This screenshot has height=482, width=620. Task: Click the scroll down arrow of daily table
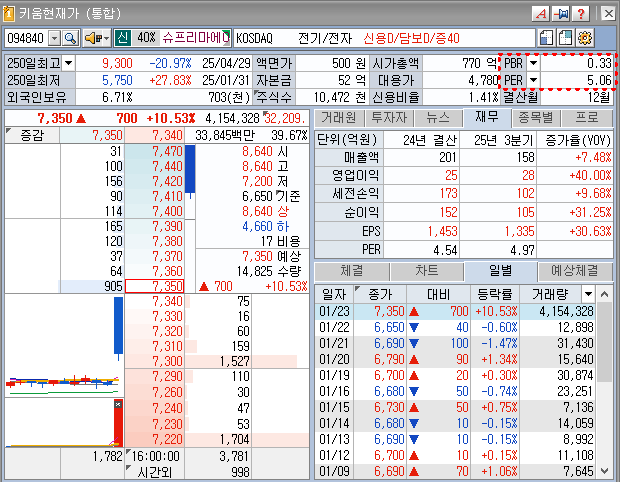click(604, 471)
